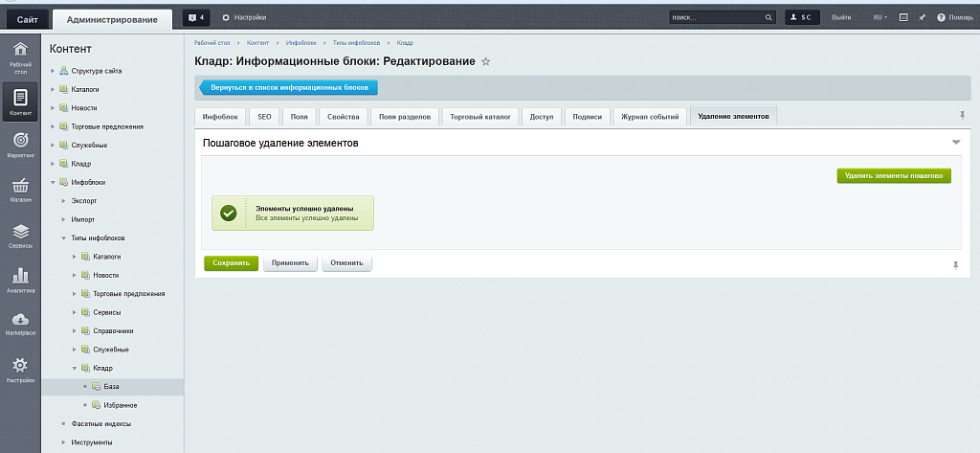Image resolution: width=980 pixels, height=453 pixels.
Task: Open Marketplace from the sidebar
Action: coord(19,324)
